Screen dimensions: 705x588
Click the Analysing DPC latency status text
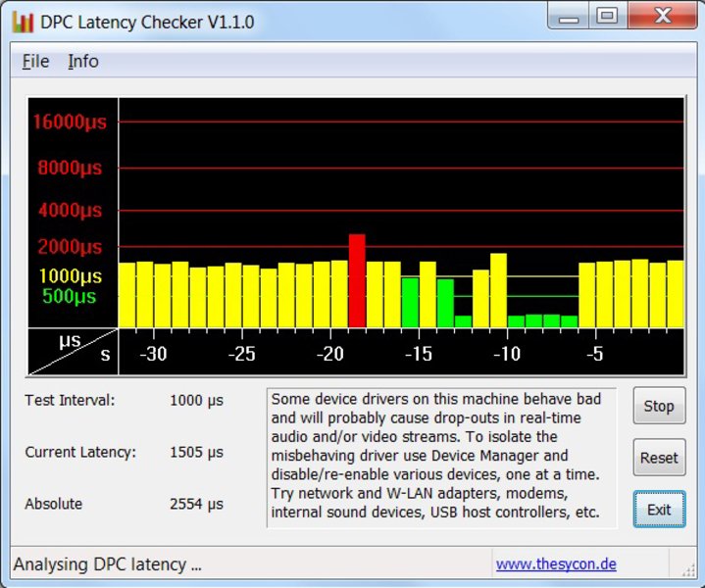coord(107,564)
